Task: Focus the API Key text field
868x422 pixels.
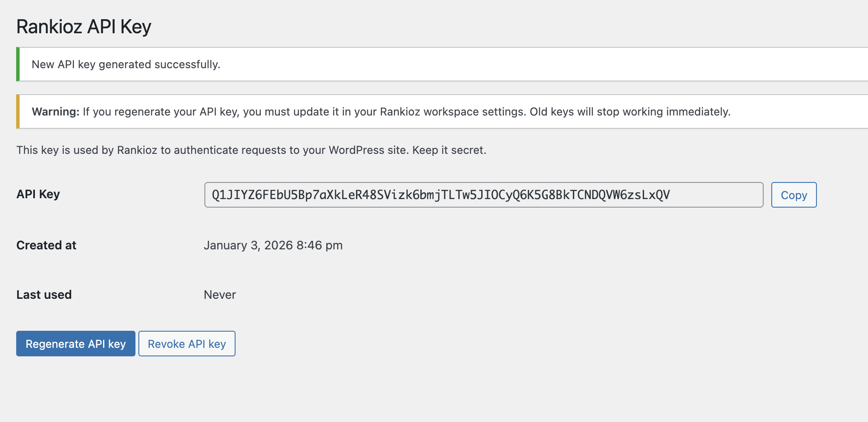Action: click(x=483, y=195)
